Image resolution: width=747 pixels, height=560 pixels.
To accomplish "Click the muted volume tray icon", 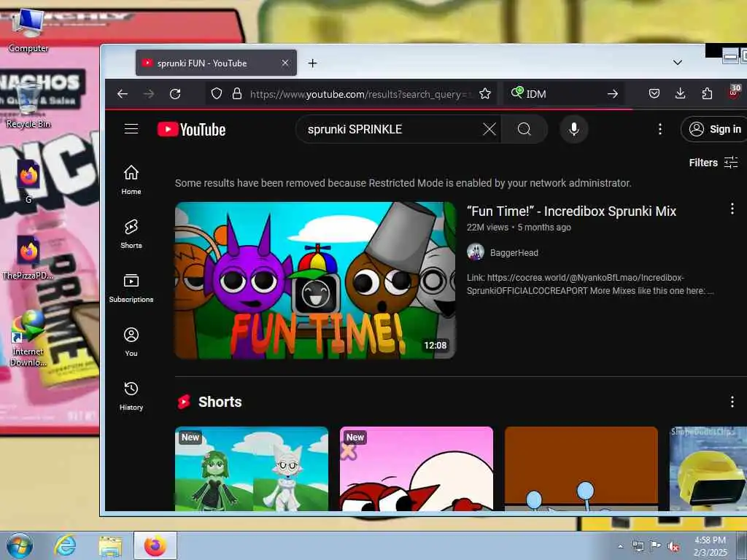I will (x=673, y=546).
